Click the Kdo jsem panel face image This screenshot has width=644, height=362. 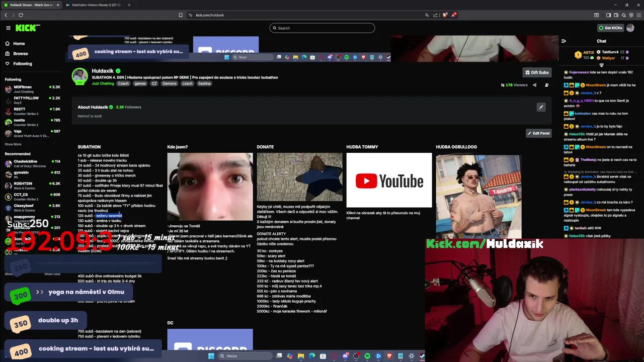tap(210, 187)
